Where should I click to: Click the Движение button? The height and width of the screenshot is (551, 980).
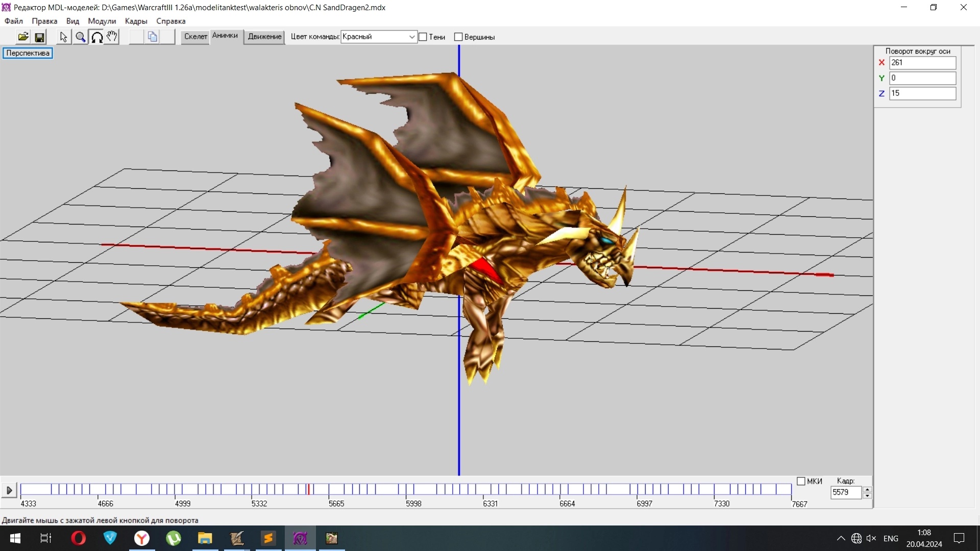pos(264,36)
